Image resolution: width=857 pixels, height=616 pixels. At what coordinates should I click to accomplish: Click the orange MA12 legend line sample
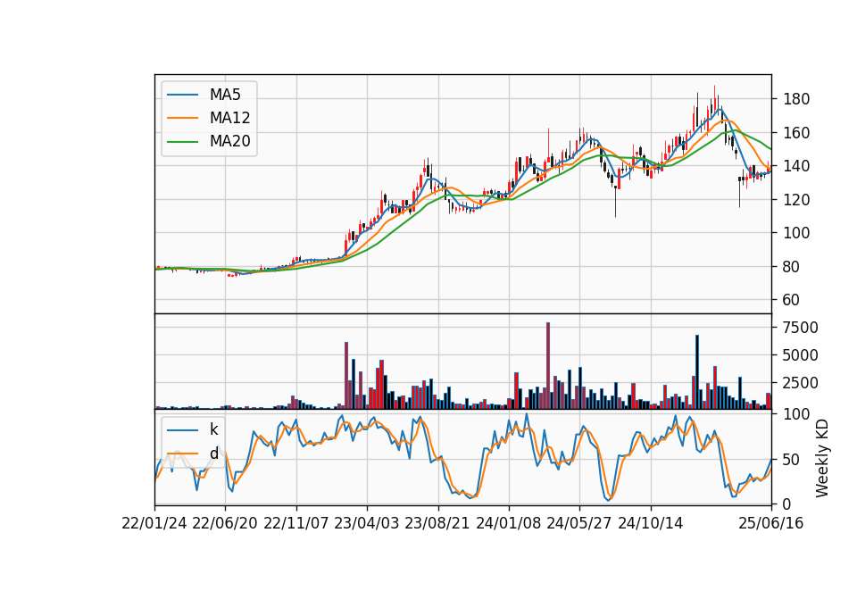[182, 118]
